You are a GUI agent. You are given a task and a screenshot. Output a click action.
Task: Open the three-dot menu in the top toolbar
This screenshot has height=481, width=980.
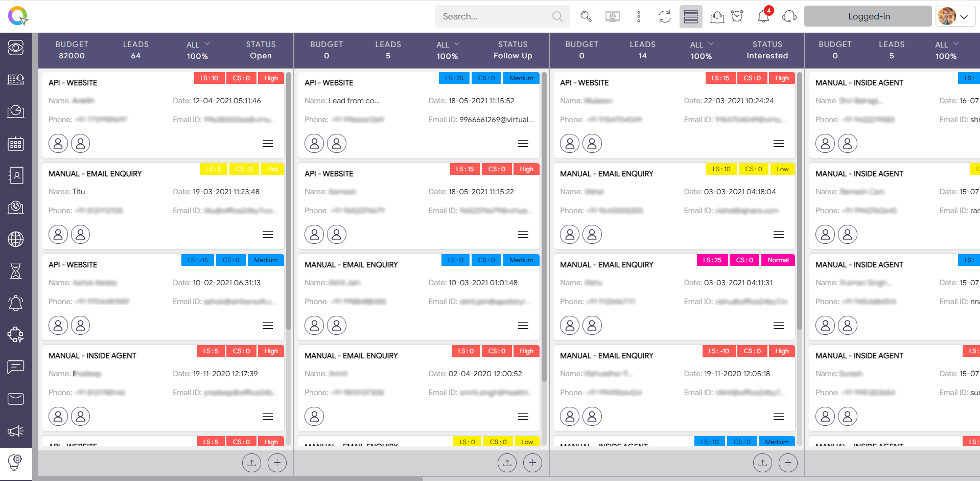point(638,16)
